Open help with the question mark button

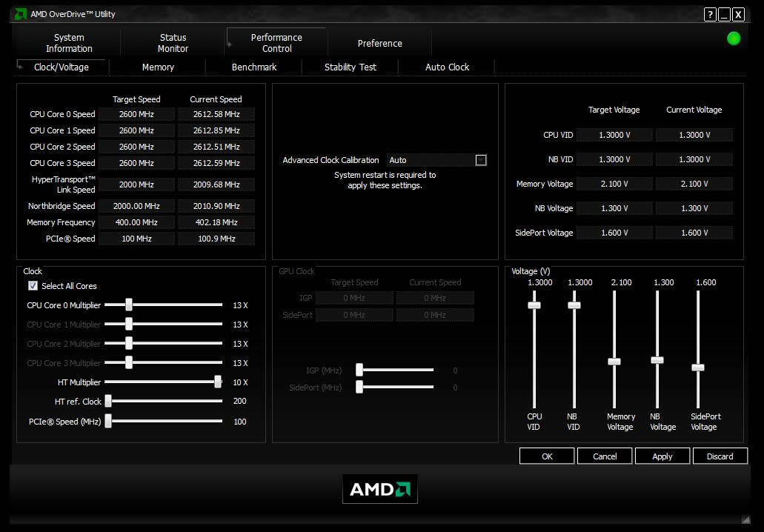click(x=710, y=15)
